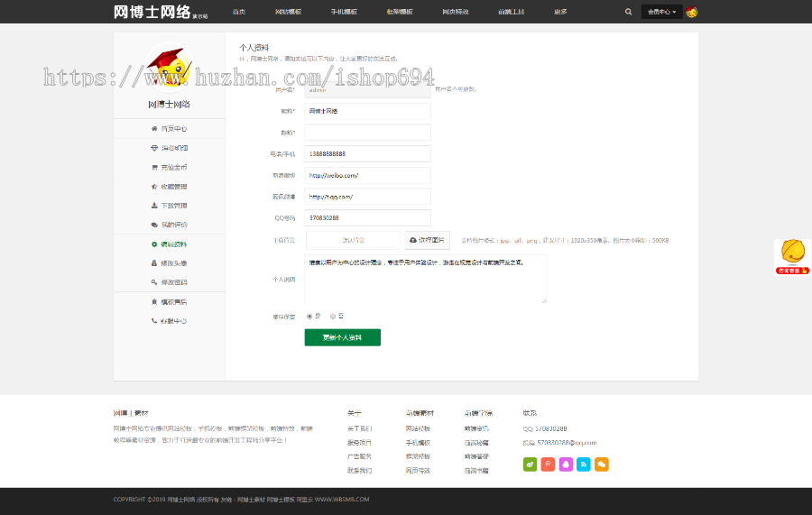Click the purple QQ icon in the footer

pyautogui.click(x=566, y=464)
